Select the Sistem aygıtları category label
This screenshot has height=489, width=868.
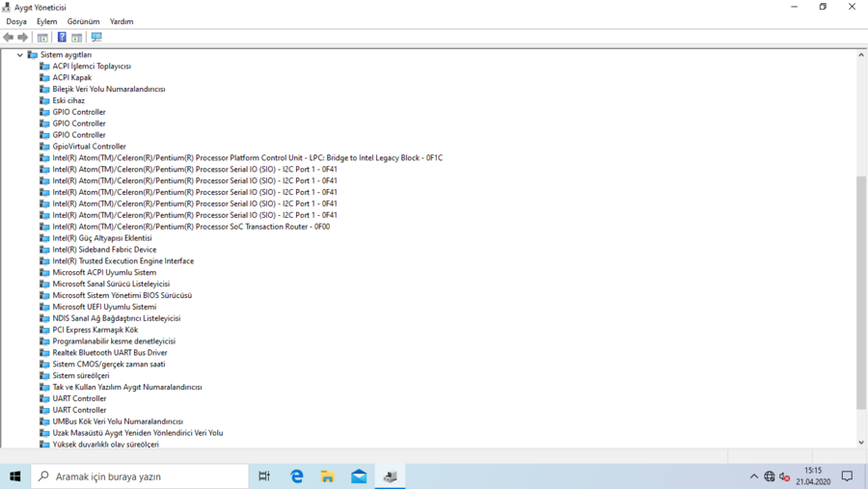(x=66, y=55)
